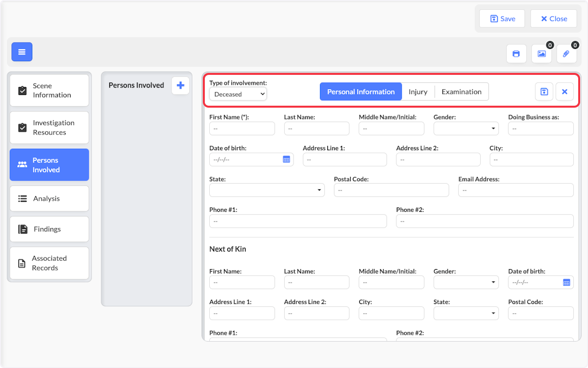Click the Email Address field
Viewport: 588px width, 368px height.
coord(516,190)
